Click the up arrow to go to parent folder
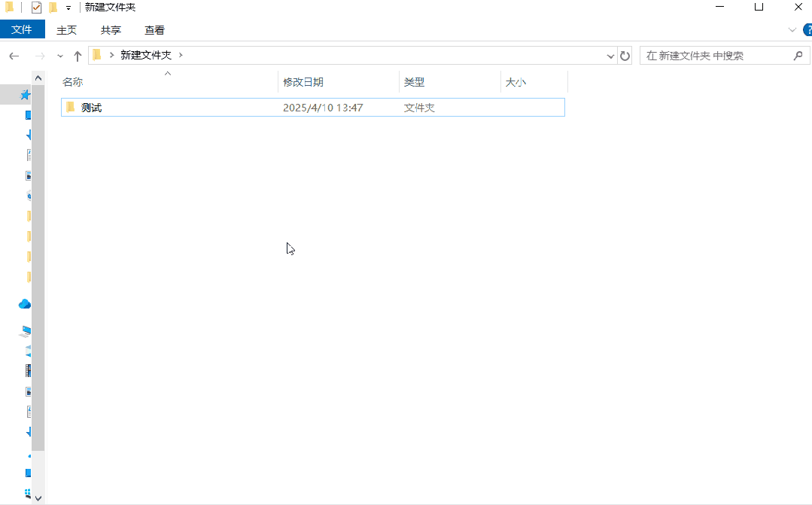The height and width of the screenshot is (505, 812). click(78, 55)
